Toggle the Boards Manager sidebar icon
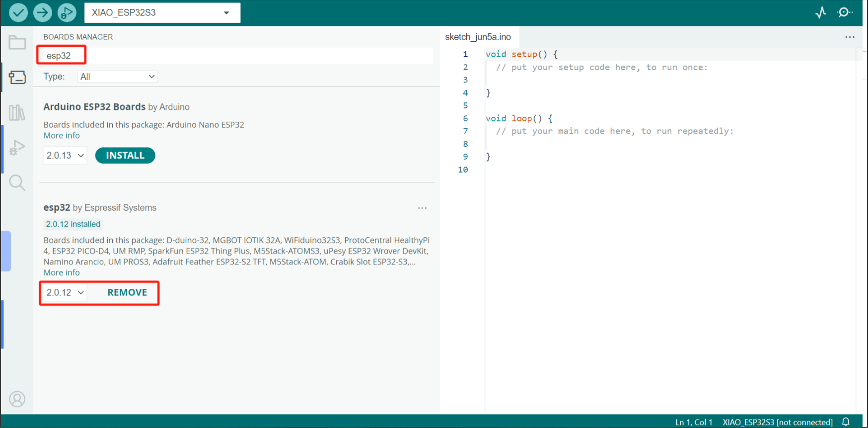 coord(17,78)
